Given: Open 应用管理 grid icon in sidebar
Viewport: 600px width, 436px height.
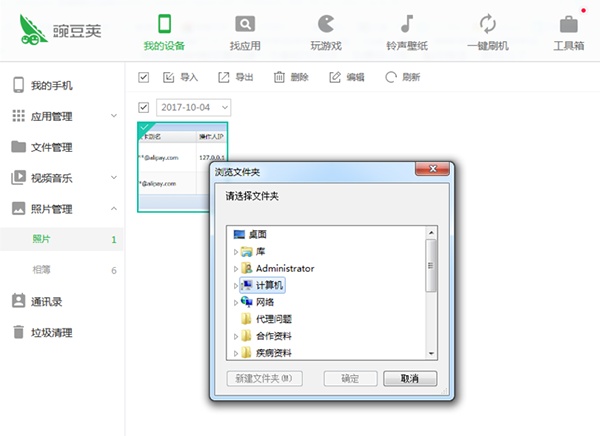Looking at the screenshot, I should 18,116.
